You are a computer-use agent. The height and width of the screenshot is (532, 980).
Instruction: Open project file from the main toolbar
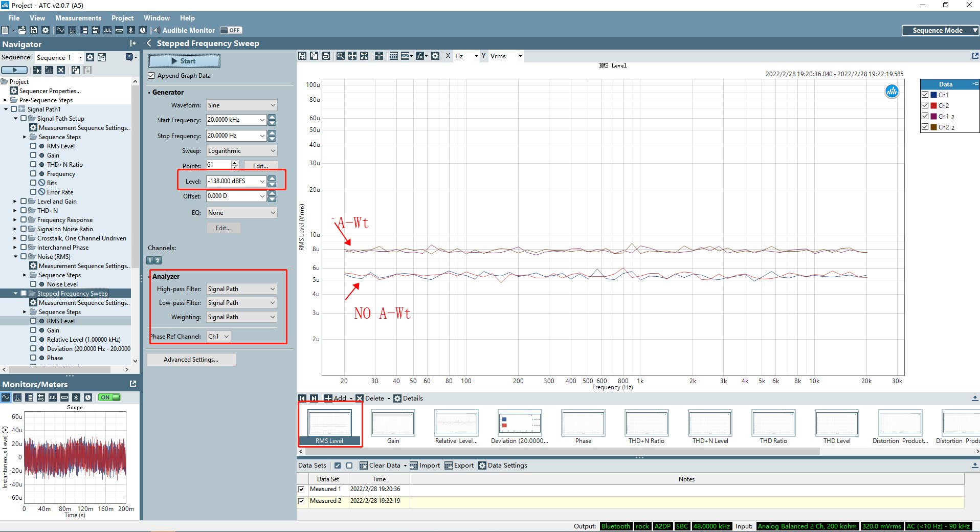pyautogui.click(x=22, y=30)
